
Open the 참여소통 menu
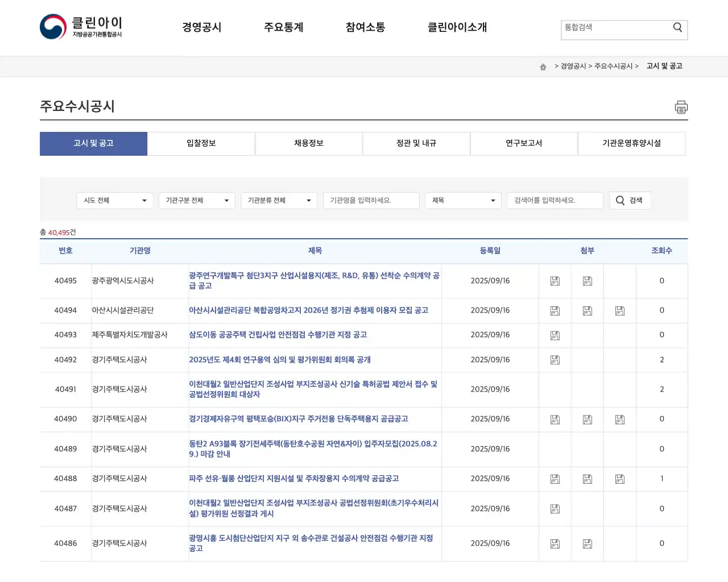click(x=365, y=27)
